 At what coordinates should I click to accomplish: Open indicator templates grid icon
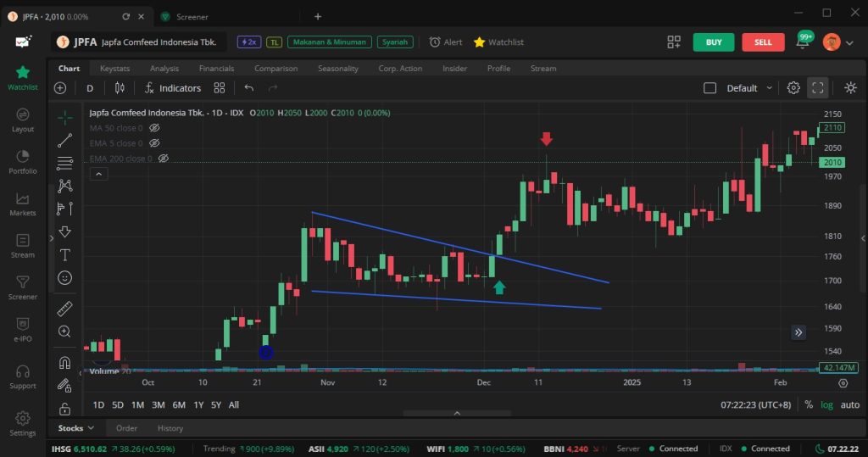point(220,88)
